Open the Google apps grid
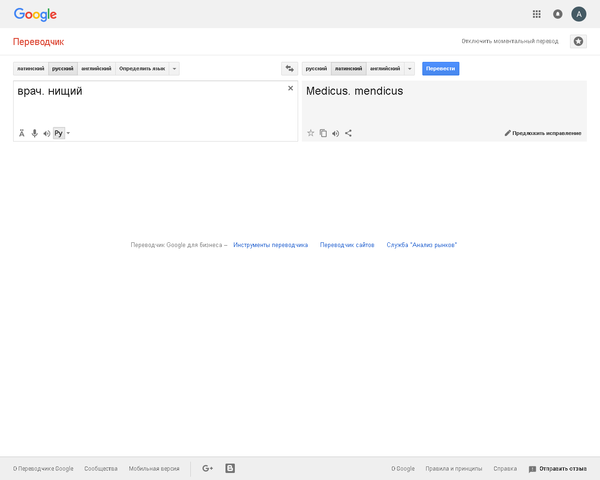The image size is (600, 480). (537, 14)
